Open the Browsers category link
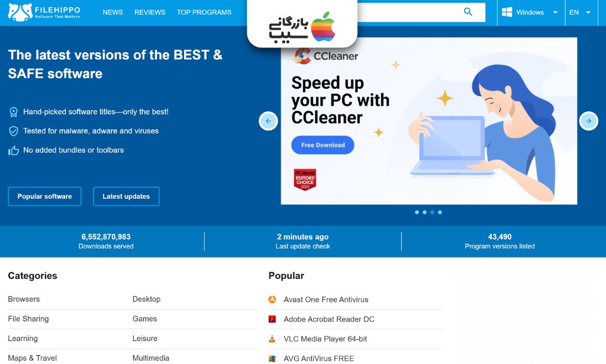The width and height of the screenshot is (606, 364). click(24, 299)
